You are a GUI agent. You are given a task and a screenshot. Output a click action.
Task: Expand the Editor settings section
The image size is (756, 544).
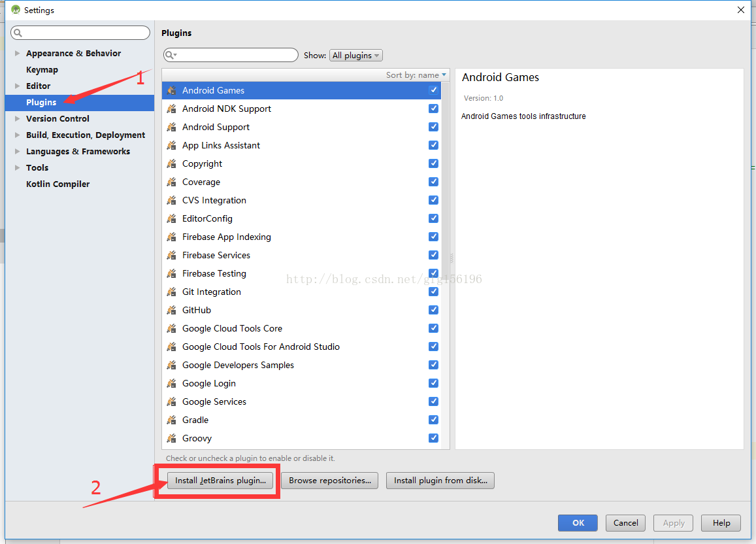point(18,86)
